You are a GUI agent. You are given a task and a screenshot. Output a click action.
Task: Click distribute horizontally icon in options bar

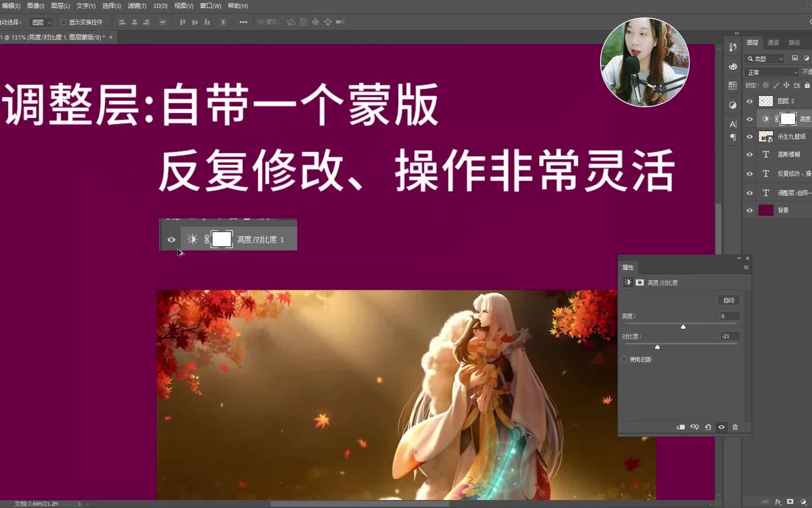tap(223, 22)
